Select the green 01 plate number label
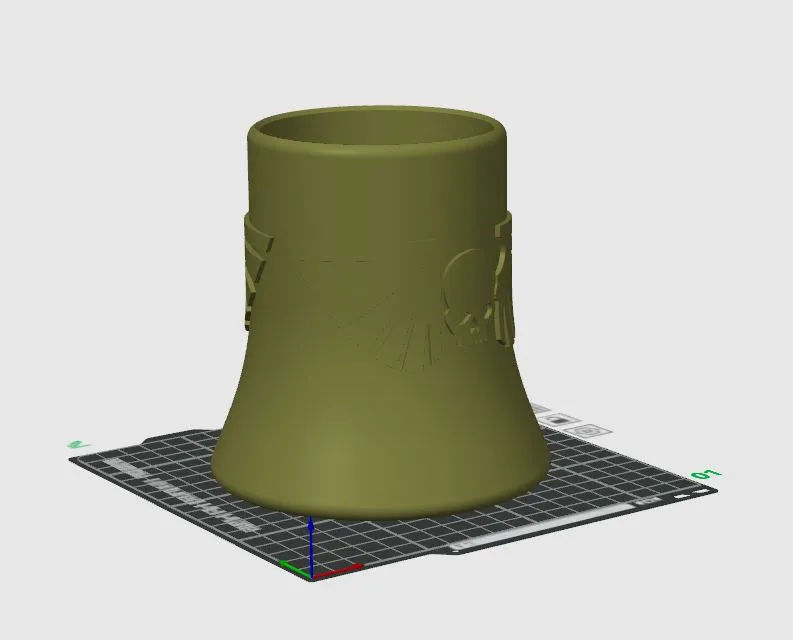Image resolution: width=793 pixels, height=640 pixels. (x=707, y=475)
